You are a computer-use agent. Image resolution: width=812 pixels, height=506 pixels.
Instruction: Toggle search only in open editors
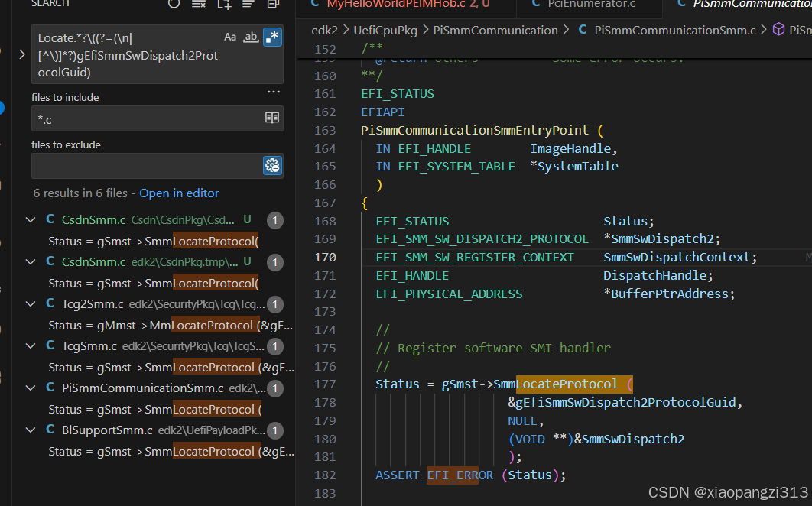pyautogui.click(x=272, y=118)
